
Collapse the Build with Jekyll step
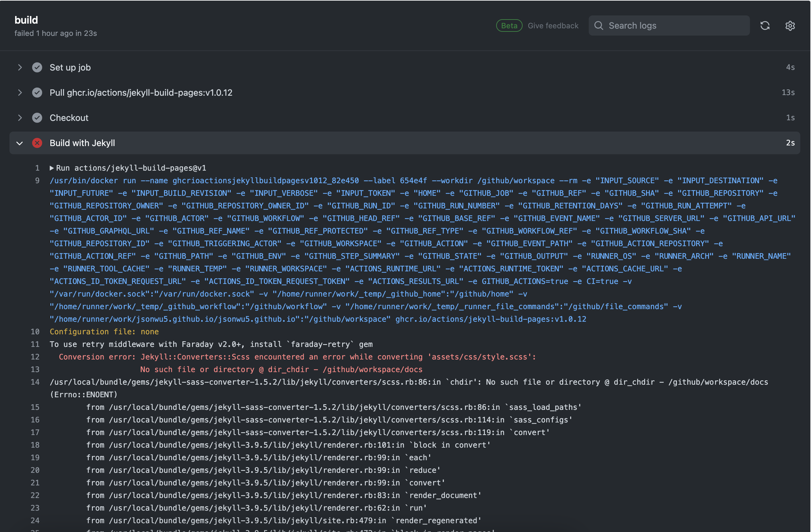click(x=20, y=143)
